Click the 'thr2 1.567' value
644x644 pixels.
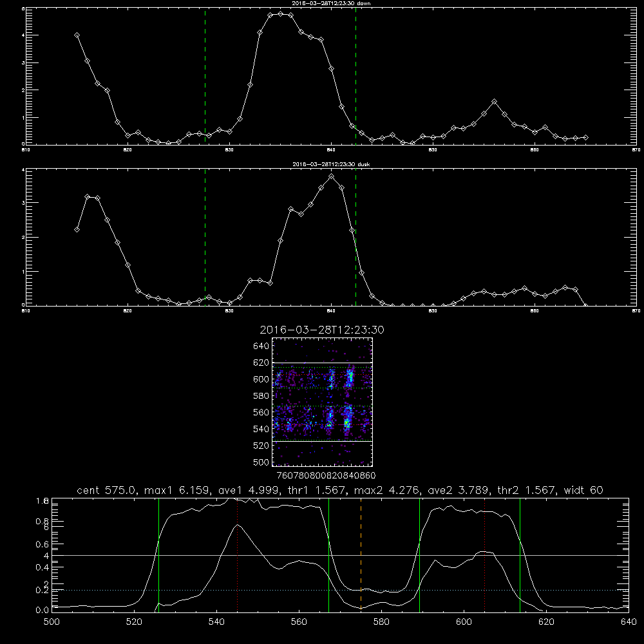click(x=527, y=490)
